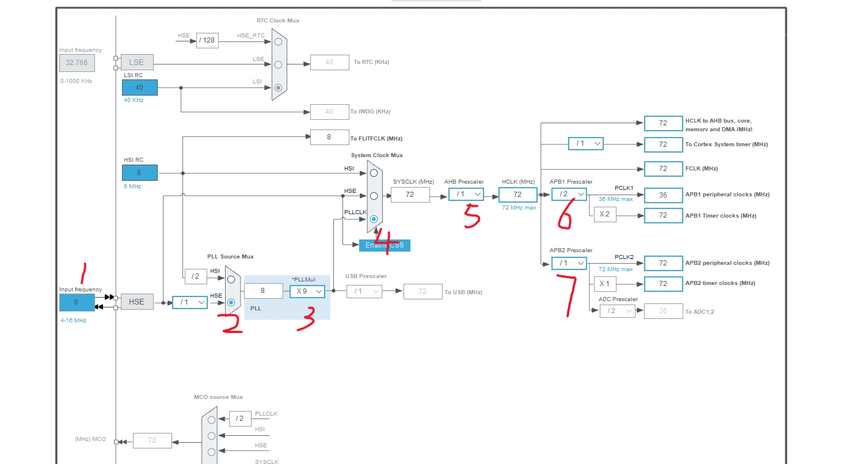
Task: Click the Enable CSS button
Action: (384, 245)
